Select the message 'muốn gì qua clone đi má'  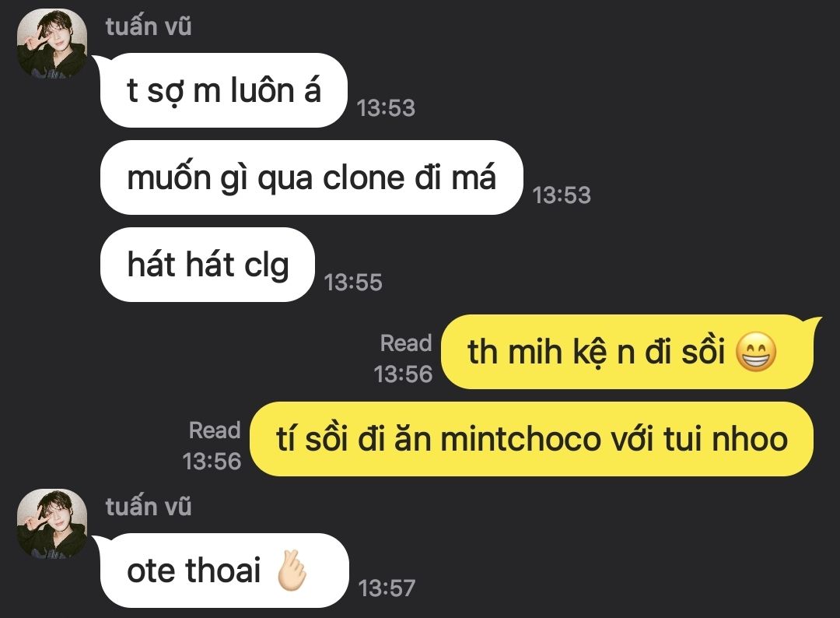tap(311, 177)
